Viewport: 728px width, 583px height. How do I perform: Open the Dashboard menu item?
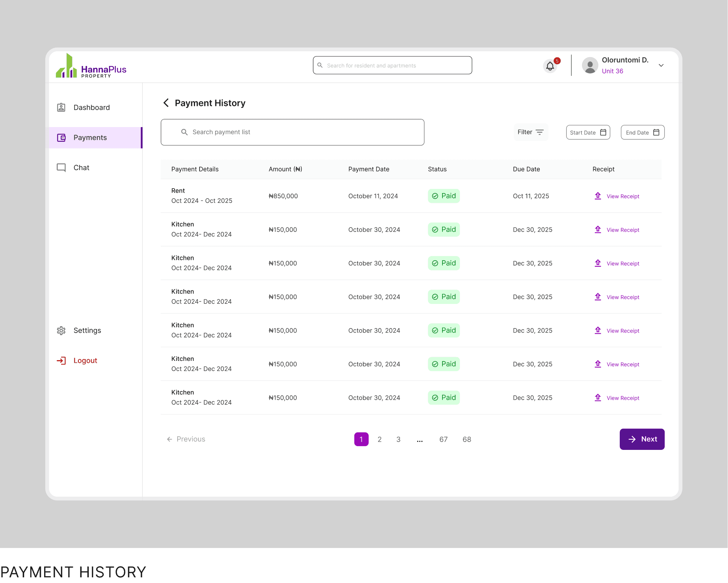(92, 107)
